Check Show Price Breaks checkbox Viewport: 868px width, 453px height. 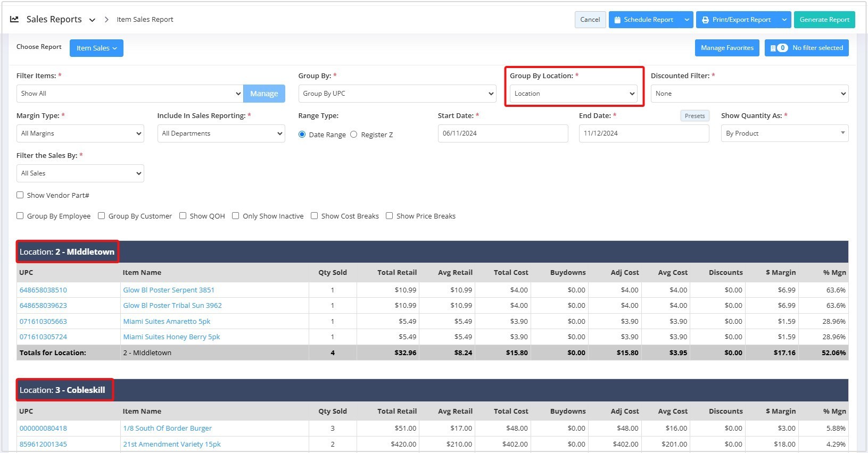389,216
